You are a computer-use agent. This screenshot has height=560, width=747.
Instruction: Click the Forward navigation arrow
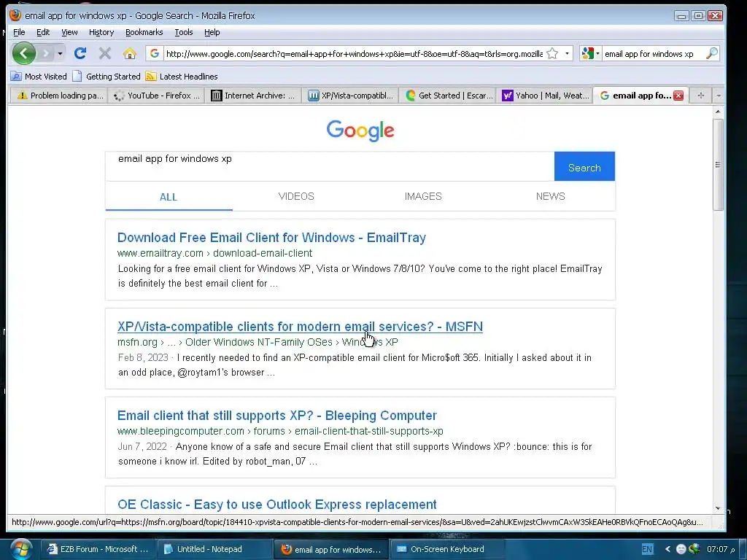tap(46, 53)
